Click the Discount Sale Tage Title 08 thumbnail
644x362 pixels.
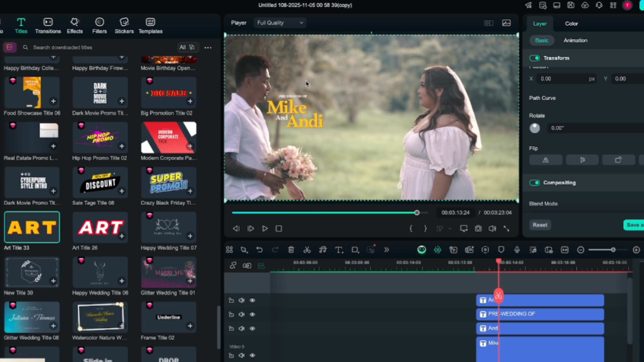pyautogui.click(x=100, y=183)
